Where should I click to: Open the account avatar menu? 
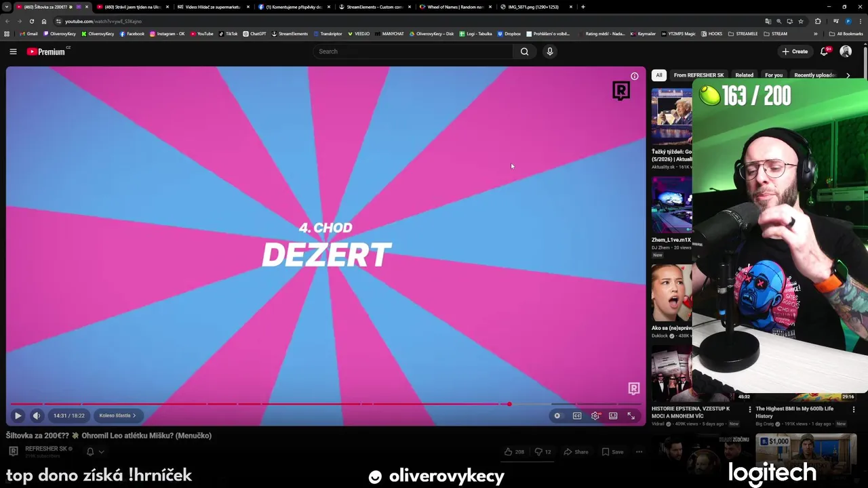tap(846, 52)
